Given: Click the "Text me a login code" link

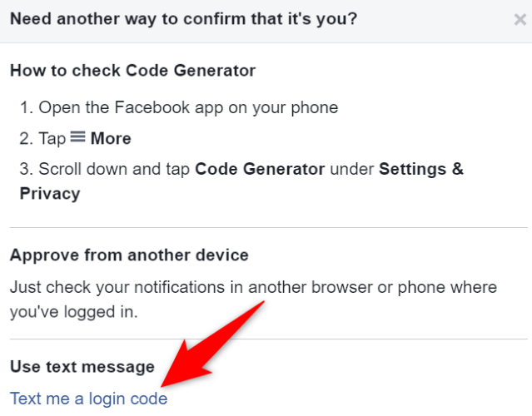Looking at the screenshot, I should (88, 399).
